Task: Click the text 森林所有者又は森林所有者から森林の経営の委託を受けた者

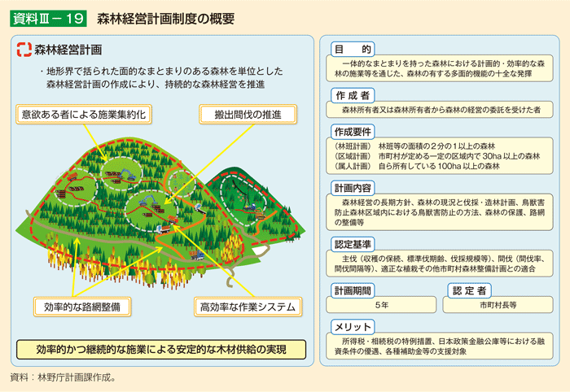Action: [441, 110]
